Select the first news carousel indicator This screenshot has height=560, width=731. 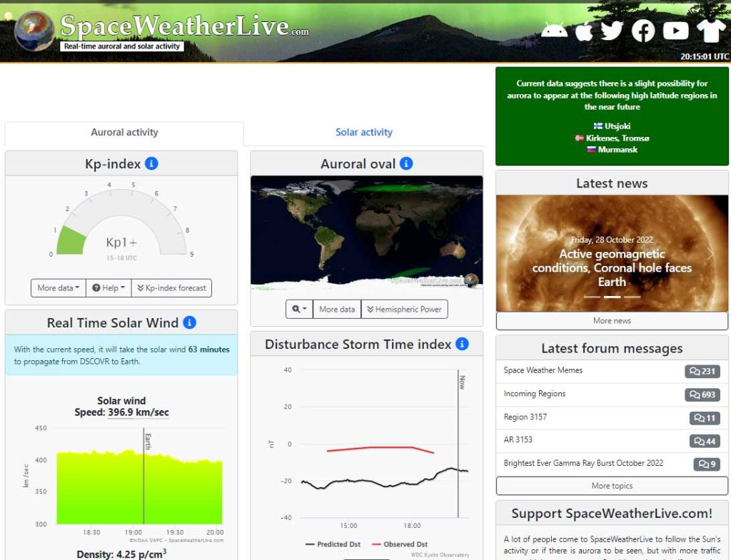pyautogui.click(x=592, y=297)
